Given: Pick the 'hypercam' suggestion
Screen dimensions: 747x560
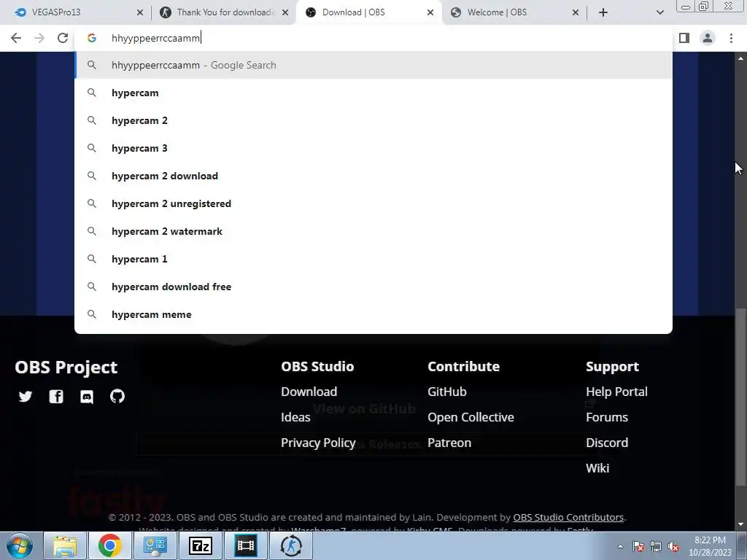Looking at the screenshot, I should pos(373,93).
